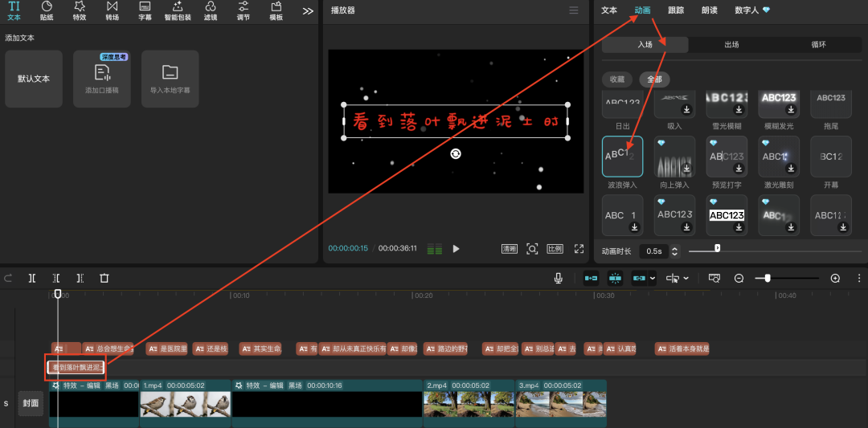Select the 向上弹入 animation thumbnail
The height and width of the screenshot is (428, 868).
point(674,157)
